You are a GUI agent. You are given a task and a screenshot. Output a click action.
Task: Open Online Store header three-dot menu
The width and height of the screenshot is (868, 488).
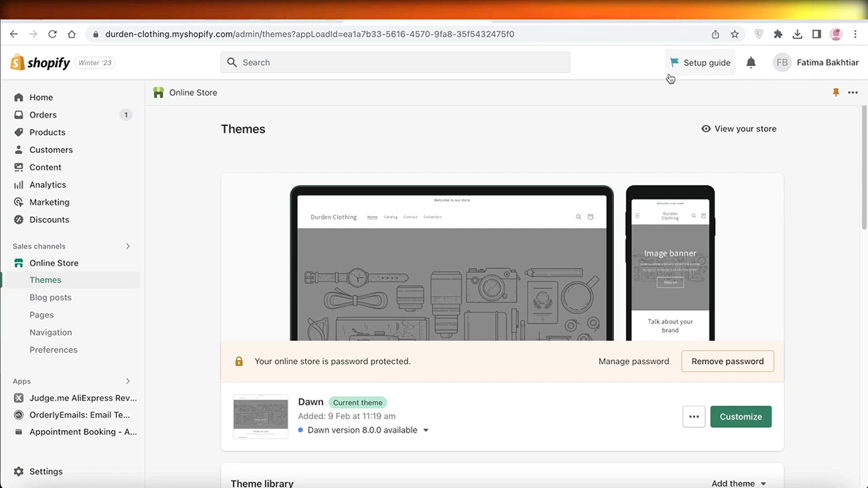(x=853, y=92)
